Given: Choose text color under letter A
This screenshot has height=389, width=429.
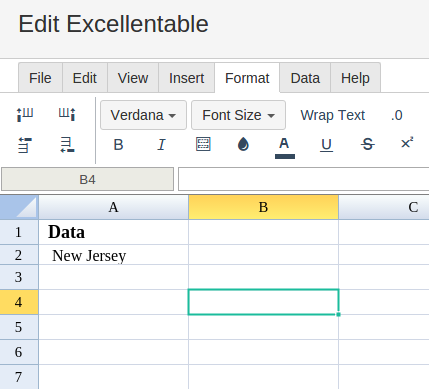Looking at the screenshot, I should [284, 148].
